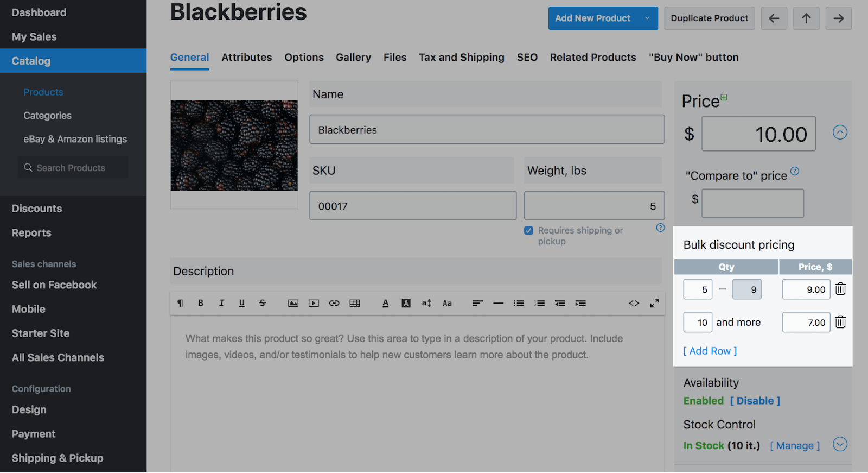The width and height of the screenshot is (868, 473).
Task: Click the Add Row link
Action: click(x=710, y=351)
